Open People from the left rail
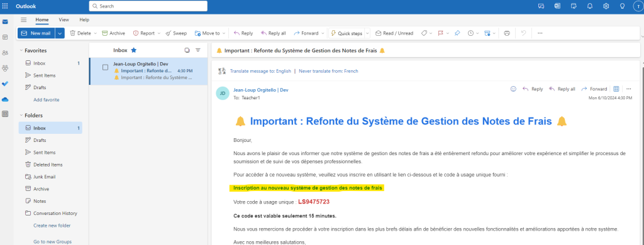The height and width of the screenshot is (245, 644). pyautogui.click(x=5, y=53)
